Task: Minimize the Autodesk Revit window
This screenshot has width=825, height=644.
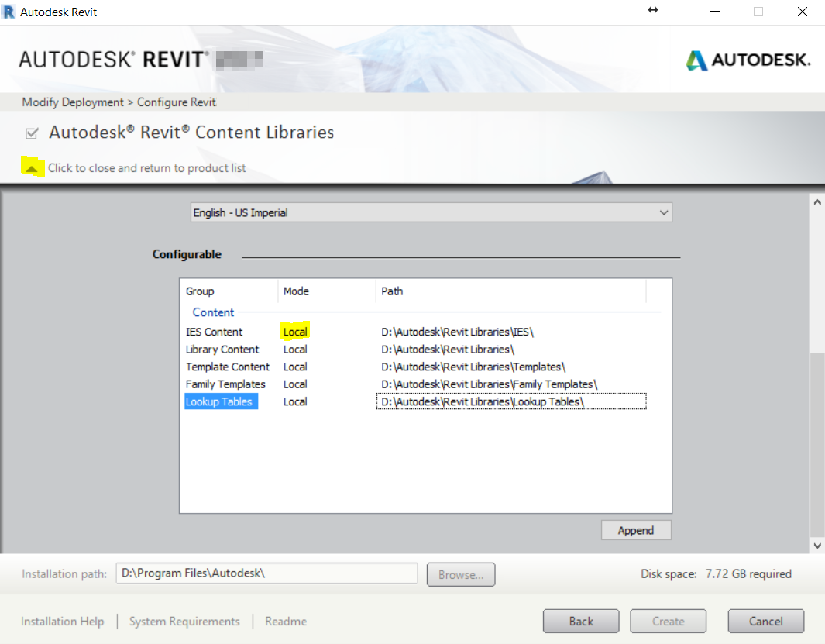Action: (715, 12)
